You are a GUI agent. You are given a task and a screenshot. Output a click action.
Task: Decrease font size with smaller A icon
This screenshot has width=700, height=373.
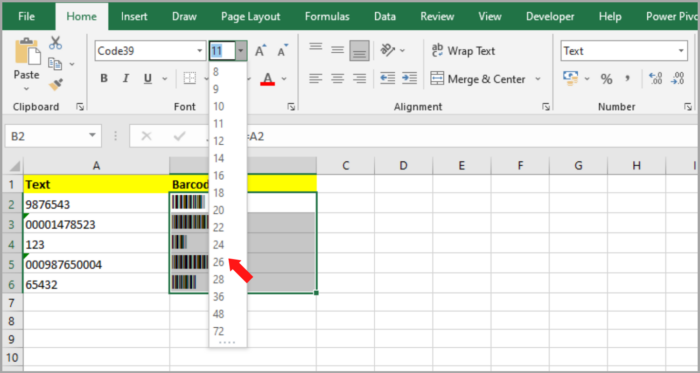coord(283,51)
